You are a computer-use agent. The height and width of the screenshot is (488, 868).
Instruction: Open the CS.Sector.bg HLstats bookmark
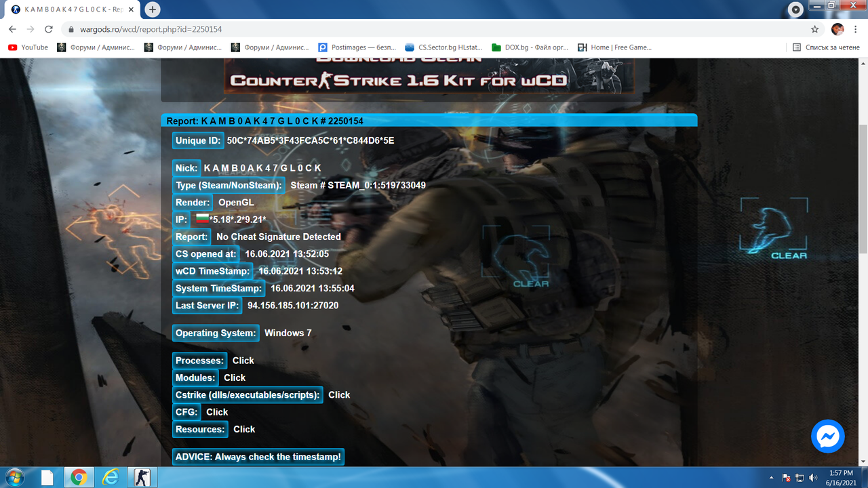point(444,47)
